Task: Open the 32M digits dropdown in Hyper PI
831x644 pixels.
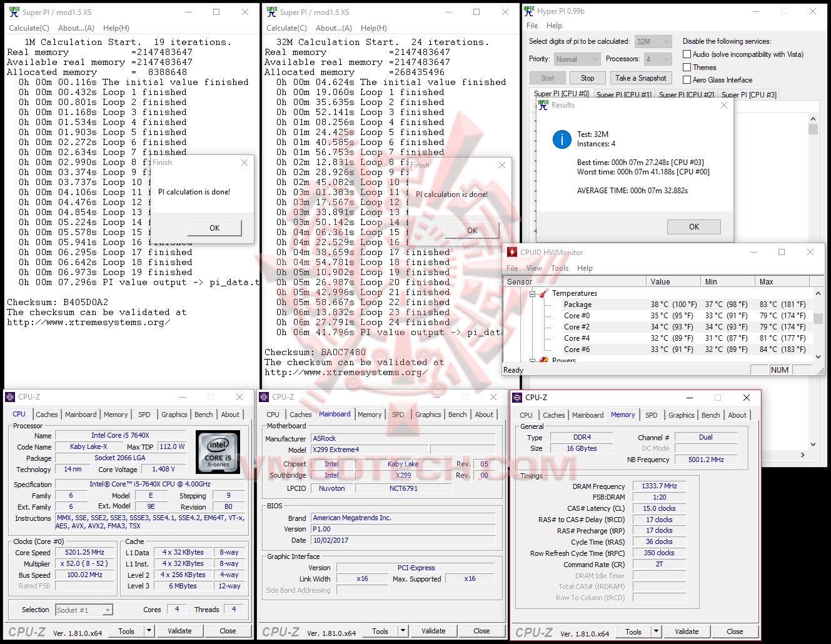Action: pos(653,41)
